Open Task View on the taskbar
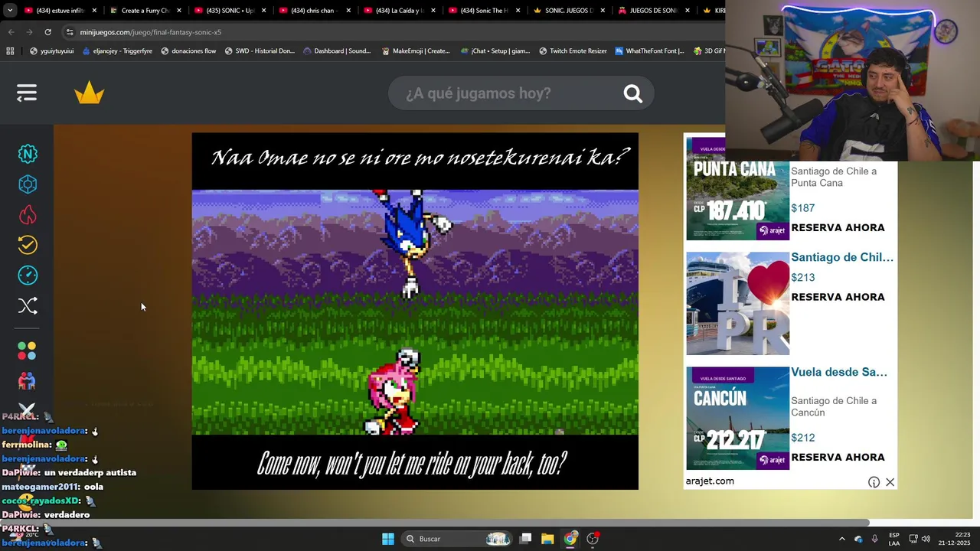 (525, 539)
